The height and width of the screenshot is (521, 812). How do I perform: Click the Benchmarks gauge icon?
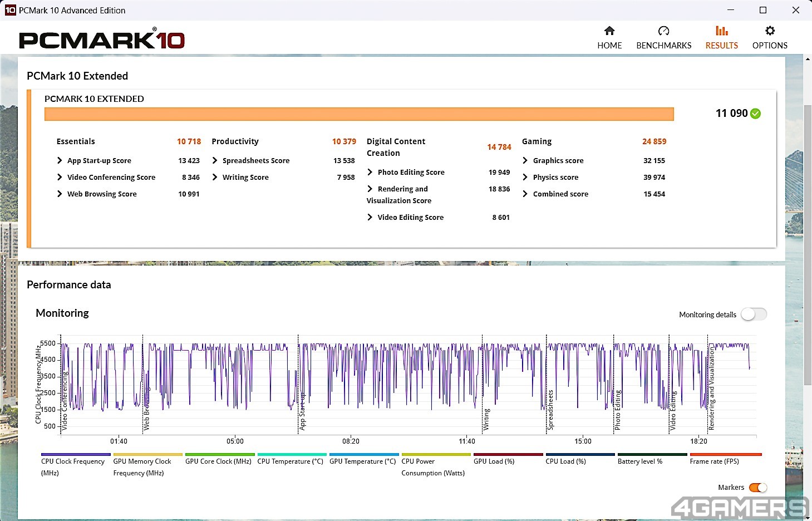[663, 31]
